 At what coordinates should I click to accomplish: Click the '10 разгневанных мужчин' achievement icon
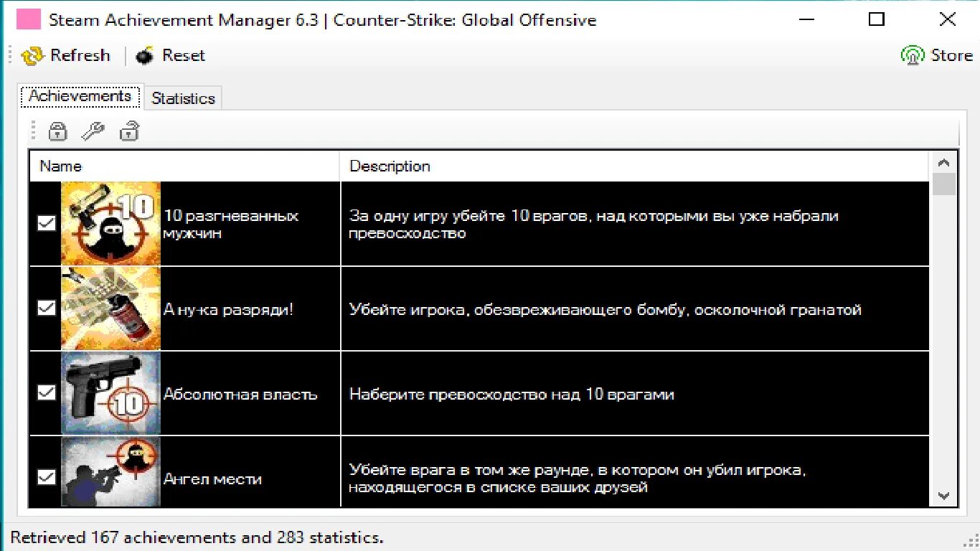111,224
